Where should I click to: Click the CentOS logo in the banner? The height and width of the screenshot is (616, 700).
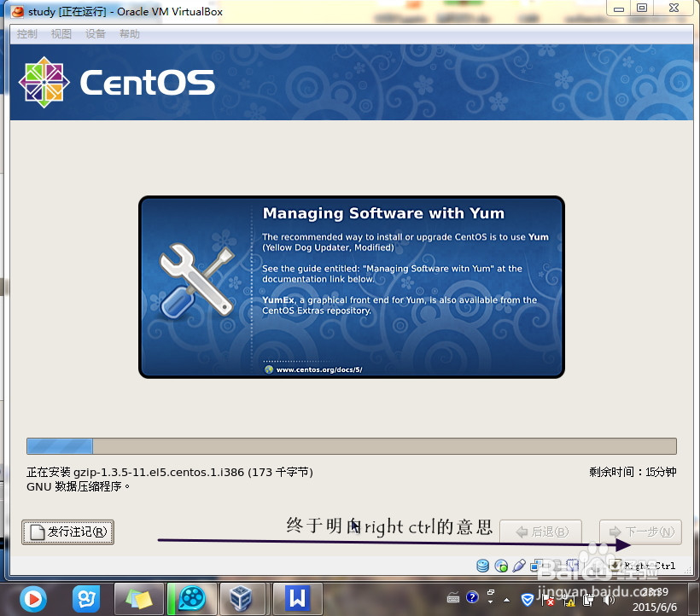click(117, 82)
